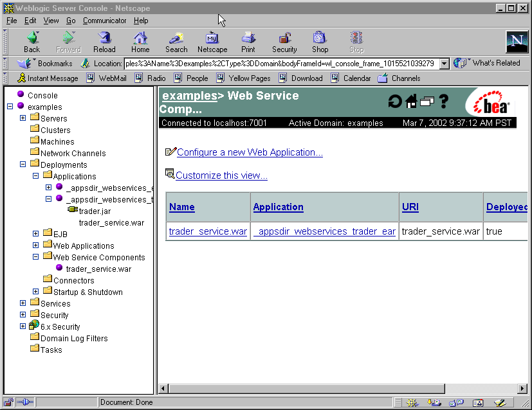Sort by the URI column header

[x=410, y=207]
